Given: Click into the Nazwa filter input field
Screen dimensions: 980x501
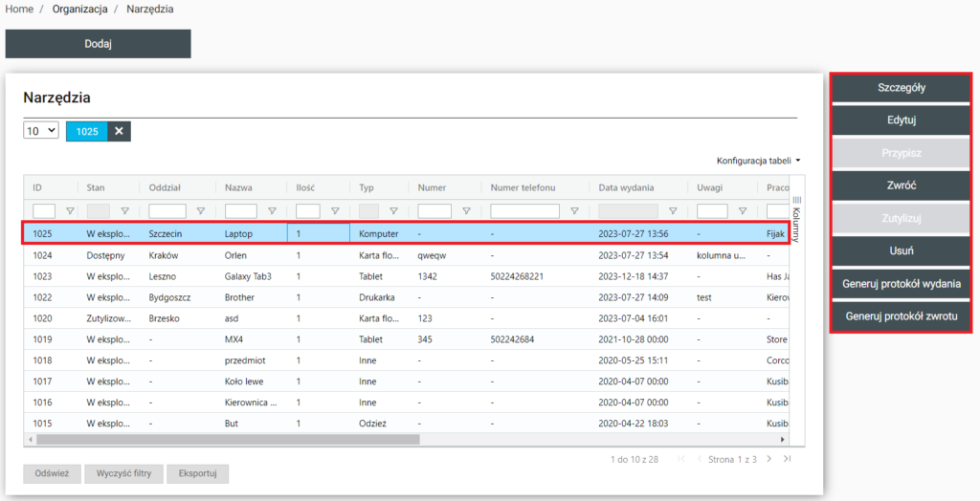Looking at the screenshot, I should 241,211.
